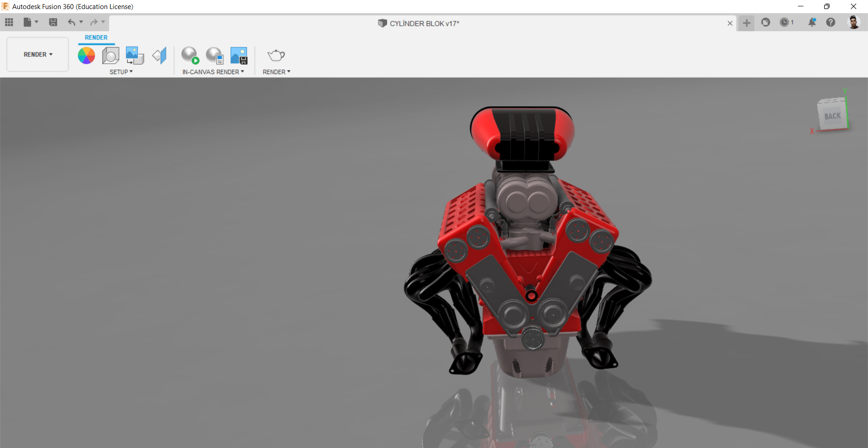Redo the last action
The image size is (868, 448).
[x=94, y=22]
